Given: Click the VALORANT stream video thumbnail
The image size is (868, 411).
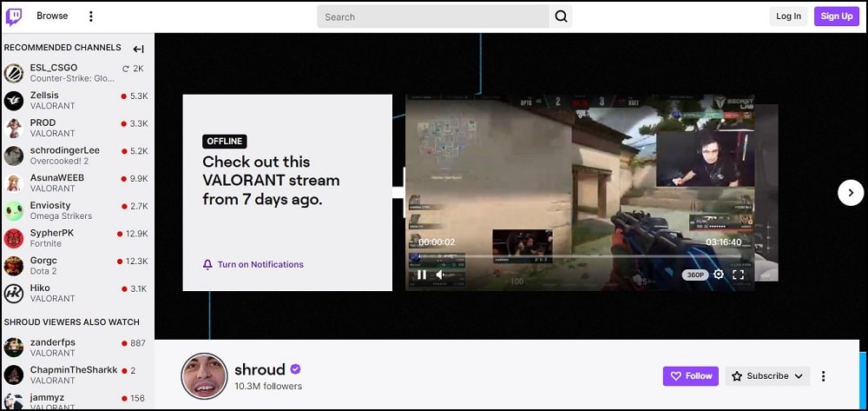Looking at the screenshot, I should tap(580, 192).
